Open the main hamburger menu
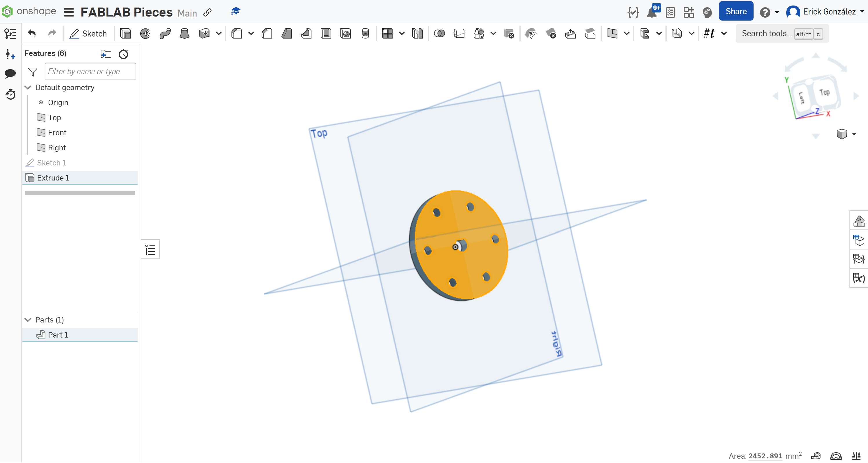 click(69, 12)
